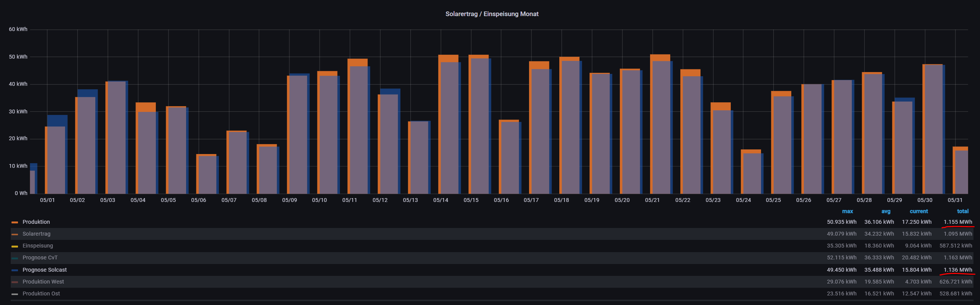The width and height of the screenshot is (980, 305).
Task: Click the Solarertrag legend color swatch
Action: pyautogui.click(x=15, y=234)
